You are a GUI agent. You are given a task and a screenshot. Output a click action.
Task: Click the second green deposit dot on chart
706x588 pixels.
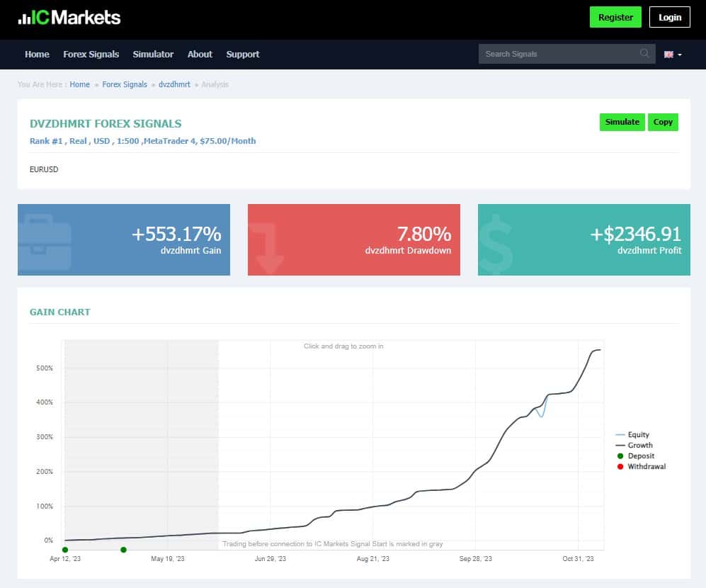point(123,550)
